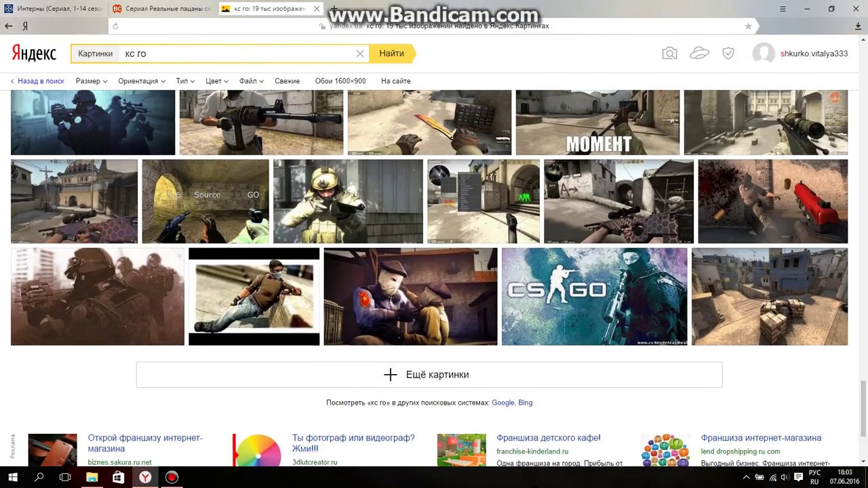Click the browser address bar

click(x=434, y=26)
